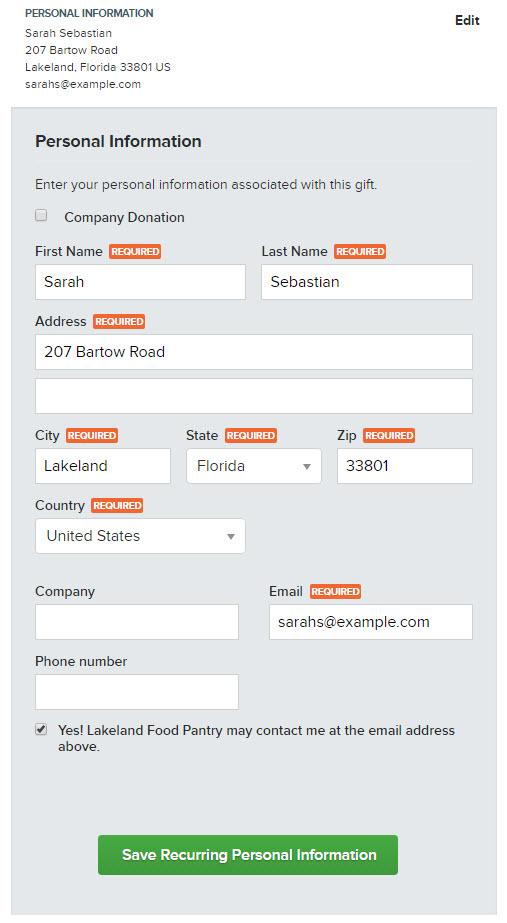507x923 pixels.
Task: Click the REQUIRED badge beside Email
Action: 335,592
